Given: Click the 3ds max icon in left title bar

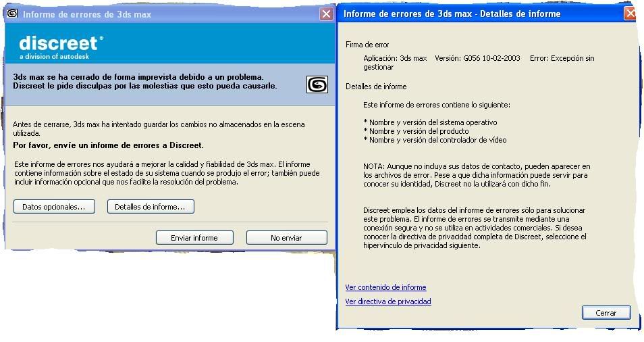Looking at the screenshot, I should coord(12,14).
